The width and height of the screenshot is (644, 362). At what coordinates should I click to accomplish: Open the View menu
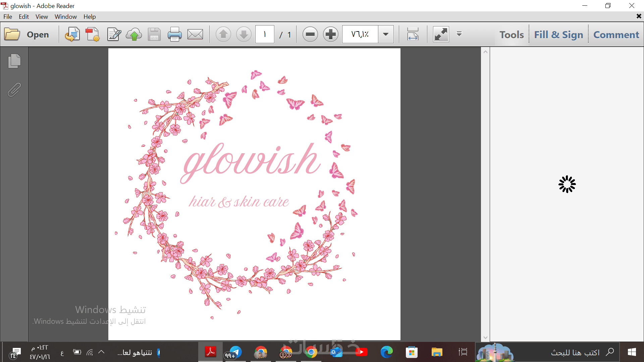42,16
